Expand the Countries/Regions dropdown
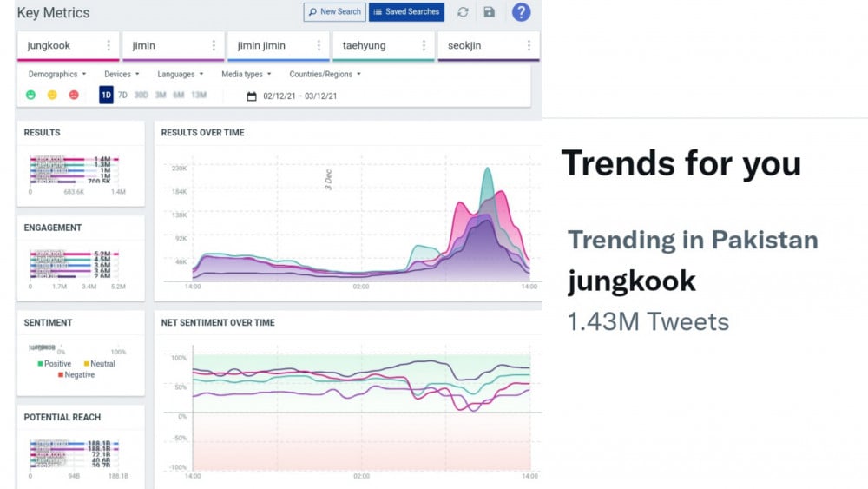The width and height of the screenshot is (868, 489). coord(325,75)
